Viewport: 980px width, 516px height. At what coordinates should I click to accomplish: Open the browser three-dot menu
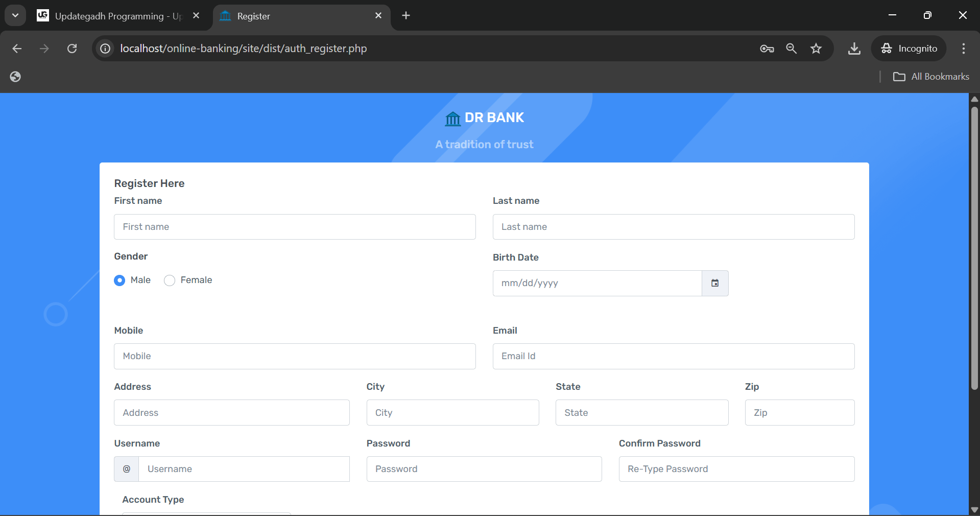(963, 49)
